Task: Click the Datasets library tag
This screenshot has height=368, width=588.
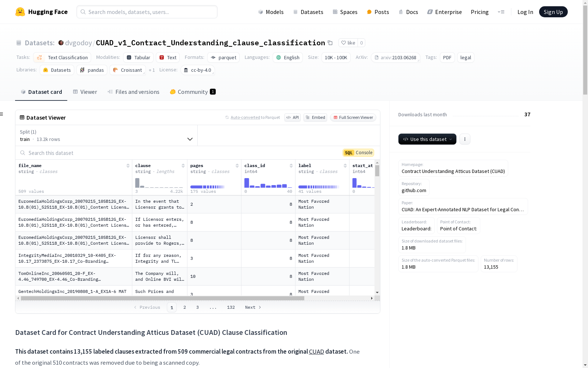Action: click(x=57, y=70)
